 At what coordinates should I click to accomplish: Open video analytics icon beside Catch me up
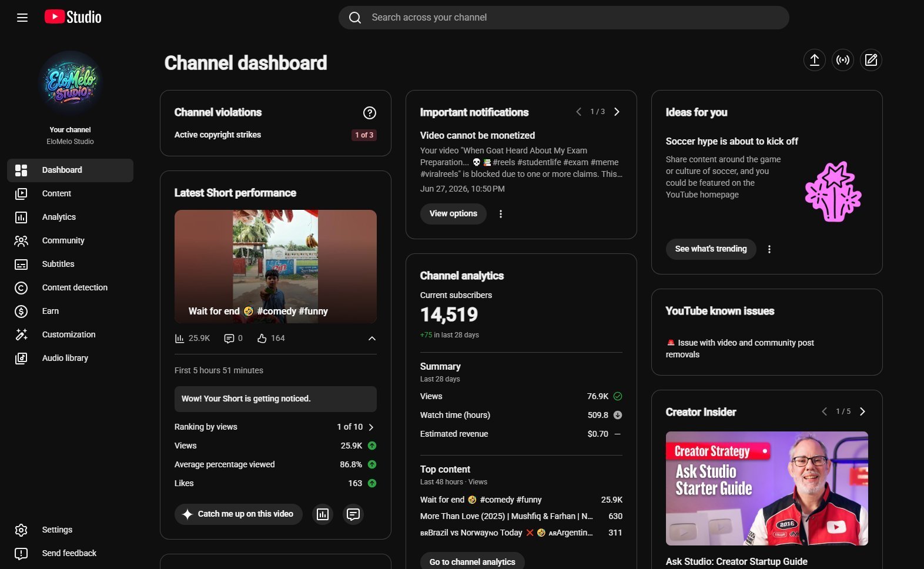click(x=323, y=514)
